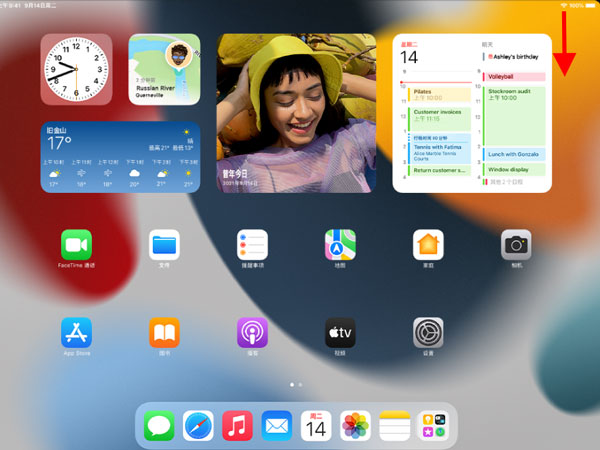
Task: Open Messages from the dock
Action: [x=159, y=425]
